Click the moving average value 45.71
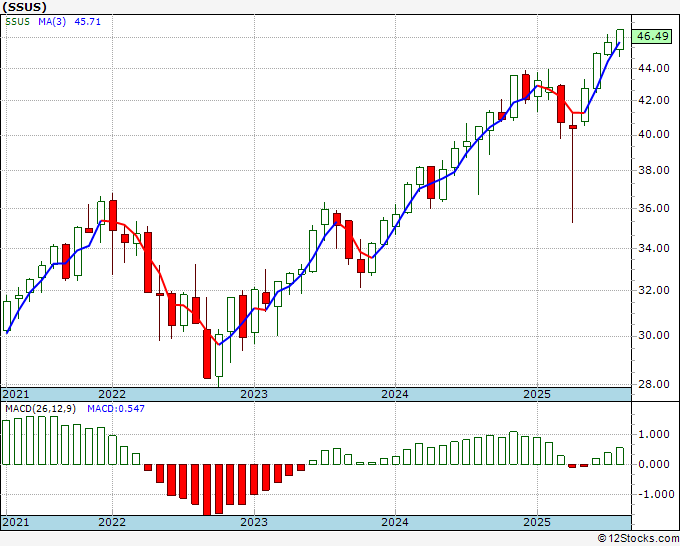The height and width of the screenshot is (546, 680). 88,22
